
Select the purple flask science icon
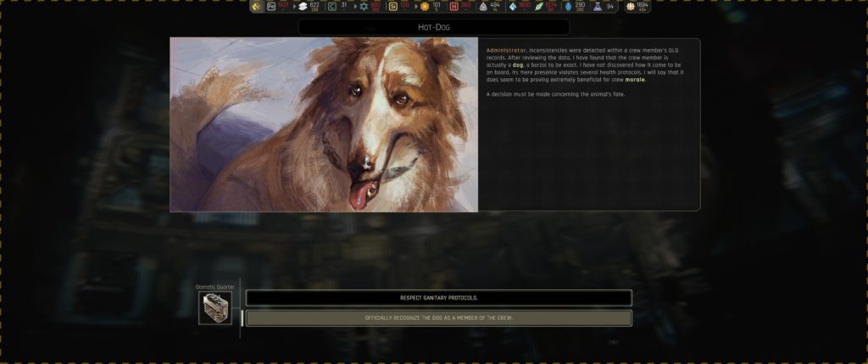[x=598, y=7]
